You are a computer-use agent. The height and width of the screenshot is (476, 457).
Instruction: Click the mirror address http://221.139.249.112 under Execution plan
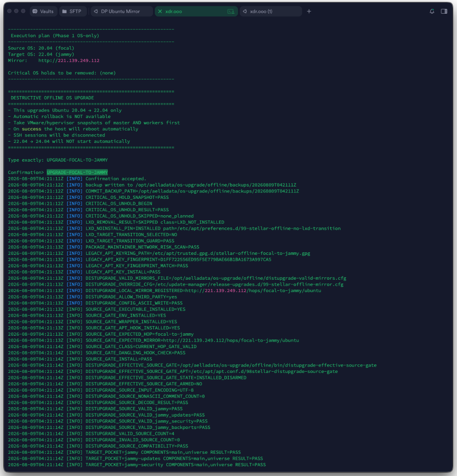pyautogui.click(x=69, y=60)
